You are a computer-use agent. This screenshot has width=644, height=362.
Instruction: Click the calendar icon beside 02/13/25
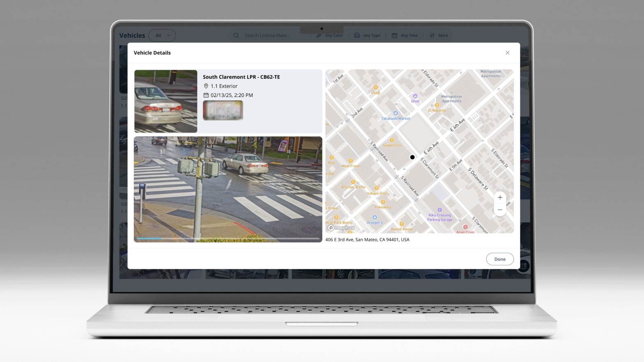206,95
